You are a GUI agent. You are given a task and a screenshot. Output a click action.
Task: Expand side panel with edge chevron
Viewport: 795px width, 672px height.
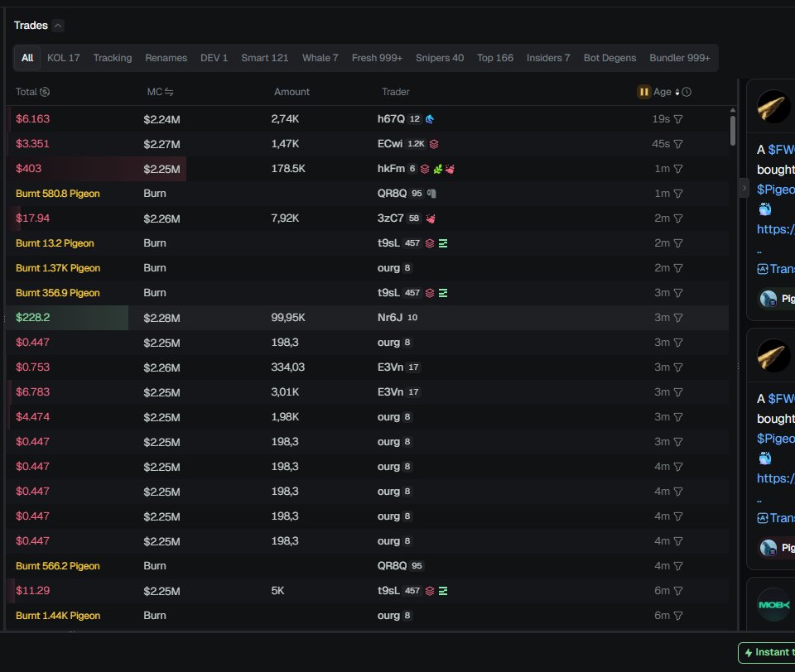(x=744, y=188)
